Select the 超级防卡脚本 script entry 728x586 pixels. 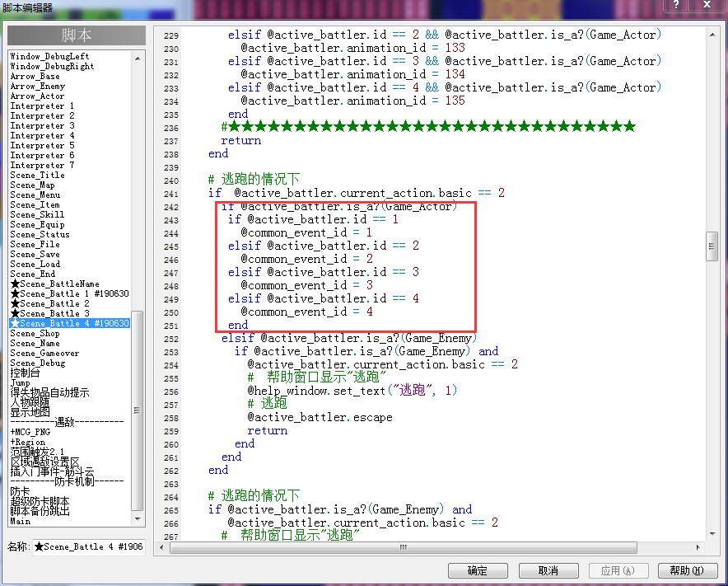click(40, 501)
